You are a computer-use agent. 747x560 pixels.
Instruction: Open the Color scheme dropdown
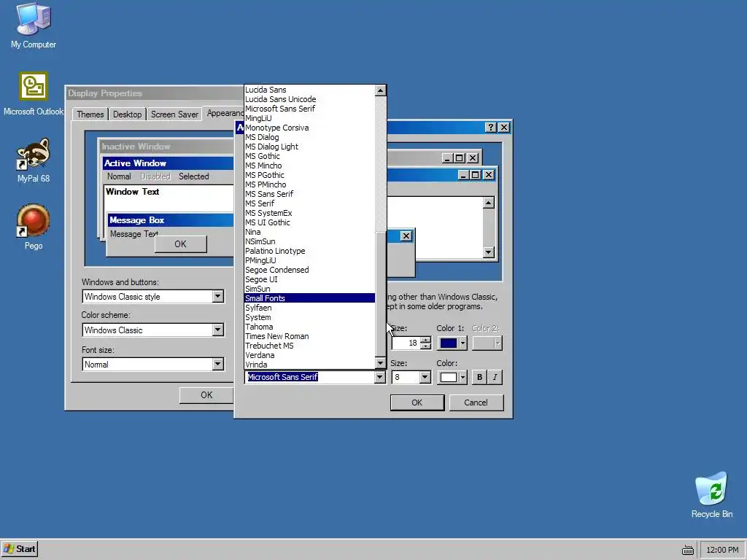[x=217, y=330]
